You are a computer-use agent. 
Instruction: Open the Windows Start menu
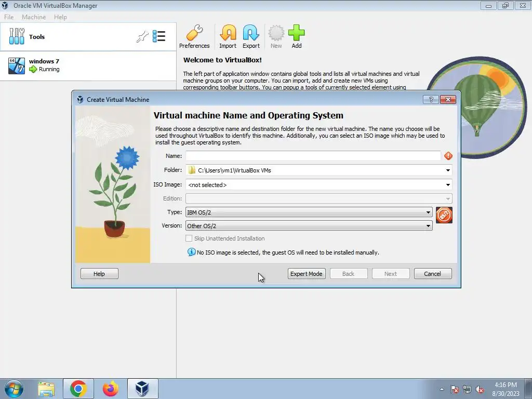click(x=14, y=389)
